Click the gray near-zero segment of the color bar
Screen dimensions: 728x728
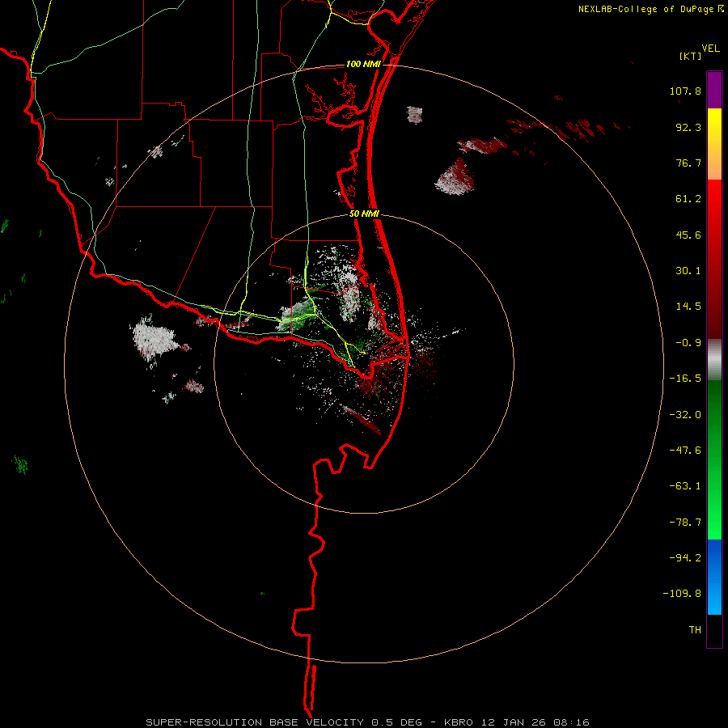point(714,359)
